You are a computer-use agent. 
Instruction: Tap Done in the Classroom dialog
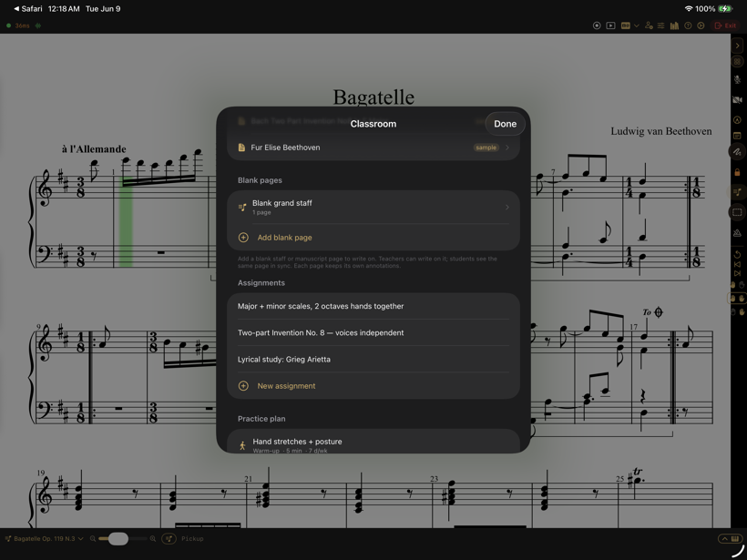505,124
